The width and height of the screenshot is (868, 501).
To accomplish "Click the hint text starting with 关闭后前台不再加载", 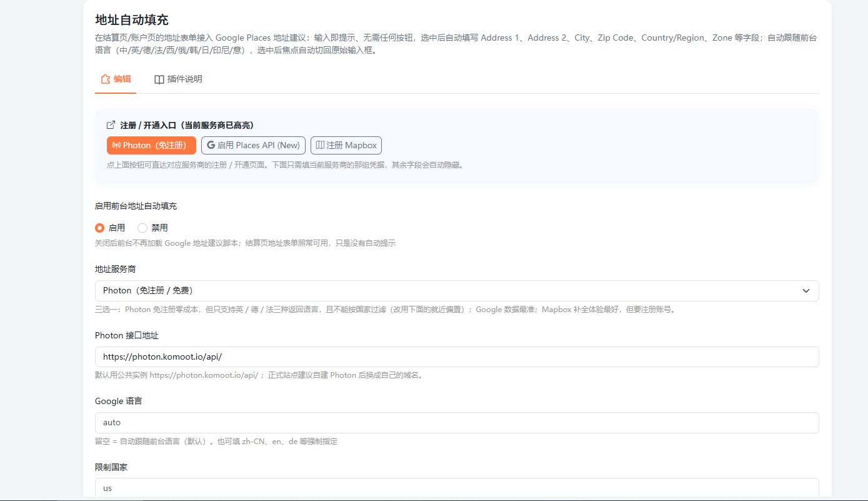I will coord(245,243).
